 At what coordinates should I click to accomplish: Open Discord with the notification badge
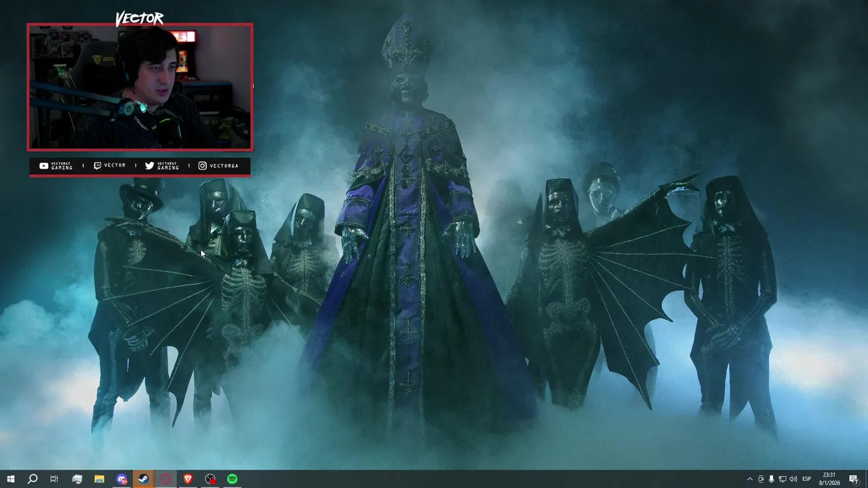point(121,479)
